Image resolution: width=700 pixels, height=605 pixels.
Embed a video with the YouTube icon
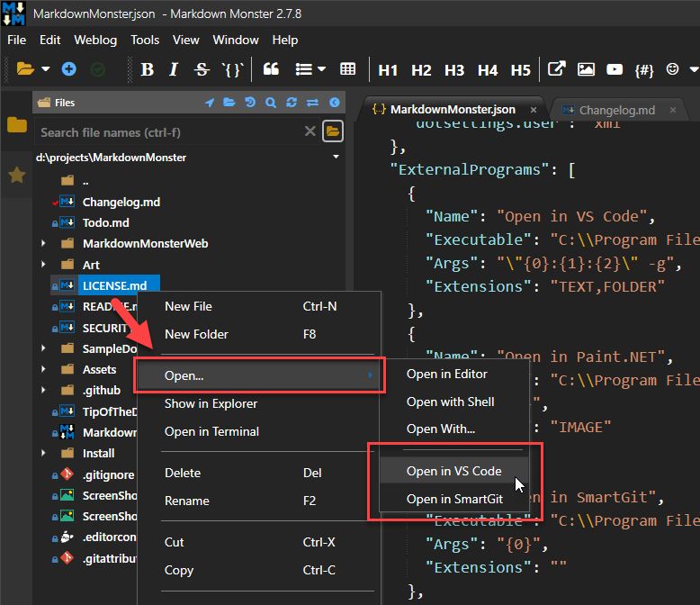tap(615, 69)
